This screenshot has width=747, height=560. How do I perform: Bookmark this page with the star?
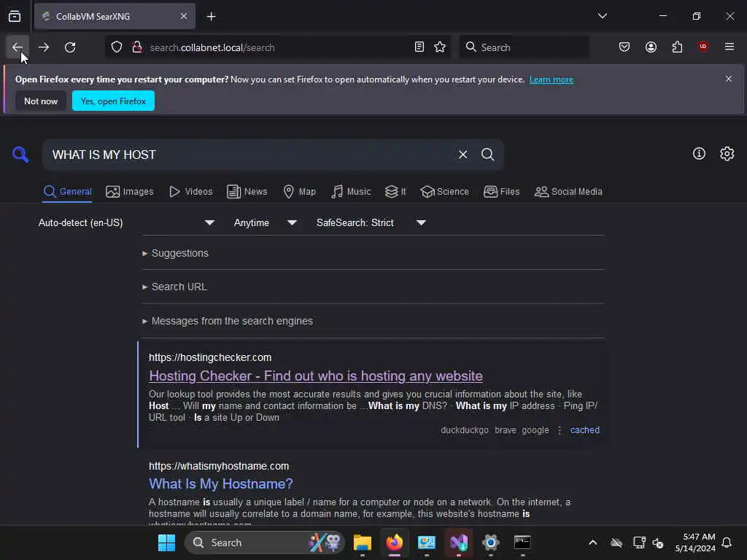(440, 47)
